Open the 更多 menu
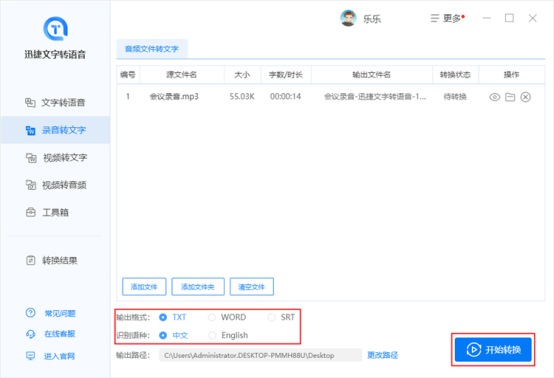The height and width of the screenshot is (378, 554). pyautogui.click(x=447, y=18)
